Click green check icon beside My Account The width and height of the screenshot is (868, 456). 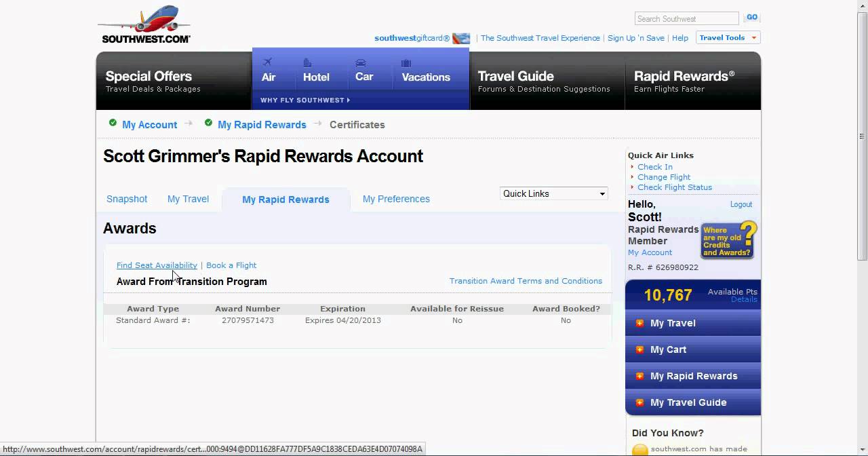tap(113, 123)
